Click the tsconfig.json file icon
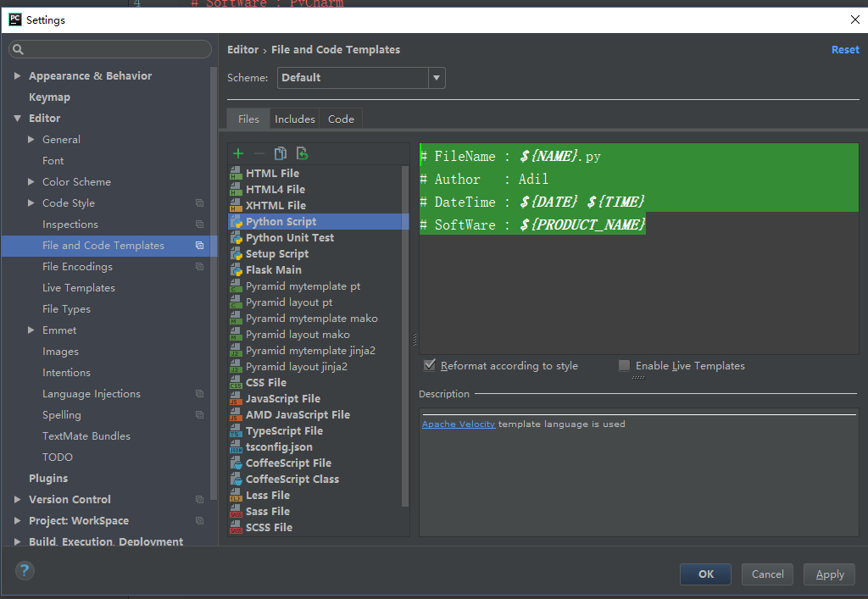868x599 pixels. point(236,446)
